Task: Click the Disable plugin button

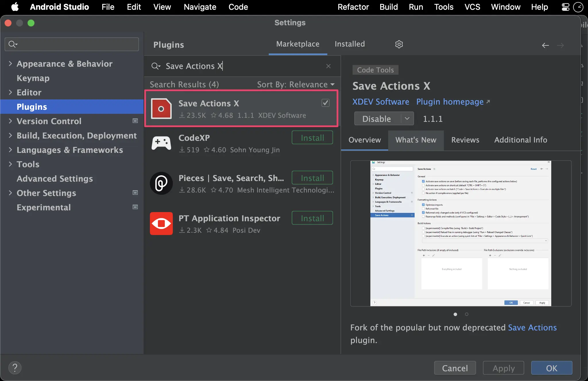Action: [x=377, y=118]
